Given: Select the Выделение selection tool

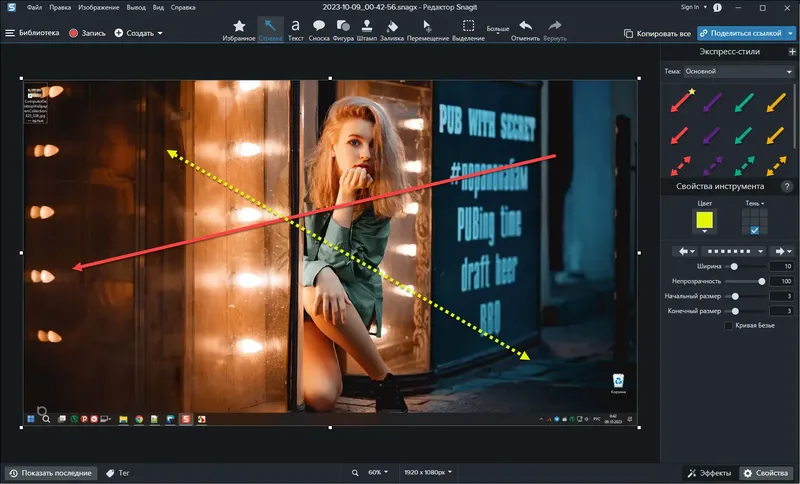Looking at the screenshot, I should 468,29.
